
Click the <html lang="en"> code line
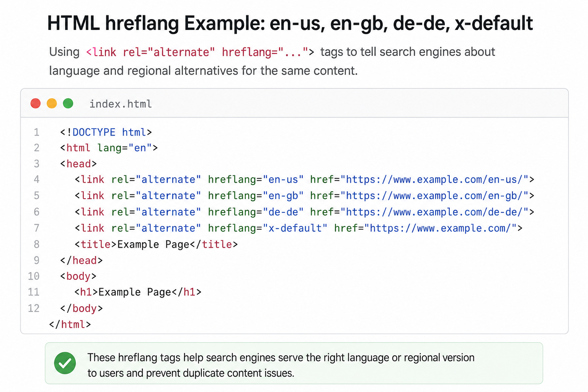coord(109,148)
